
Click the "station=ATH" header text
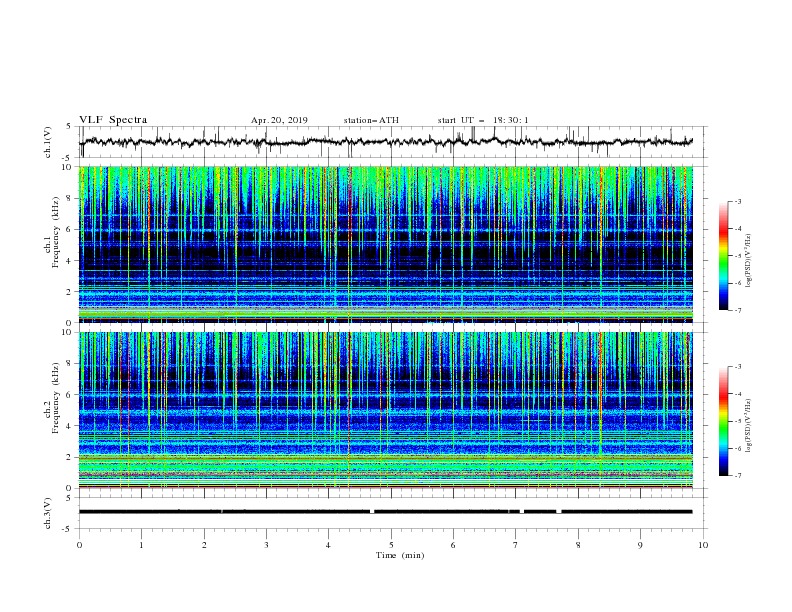371,120
